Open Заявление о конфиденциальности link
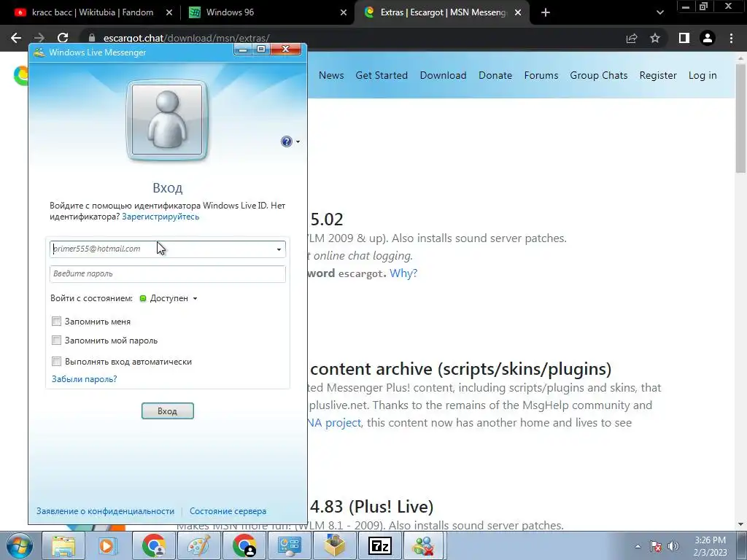 [x=105, y=511]
